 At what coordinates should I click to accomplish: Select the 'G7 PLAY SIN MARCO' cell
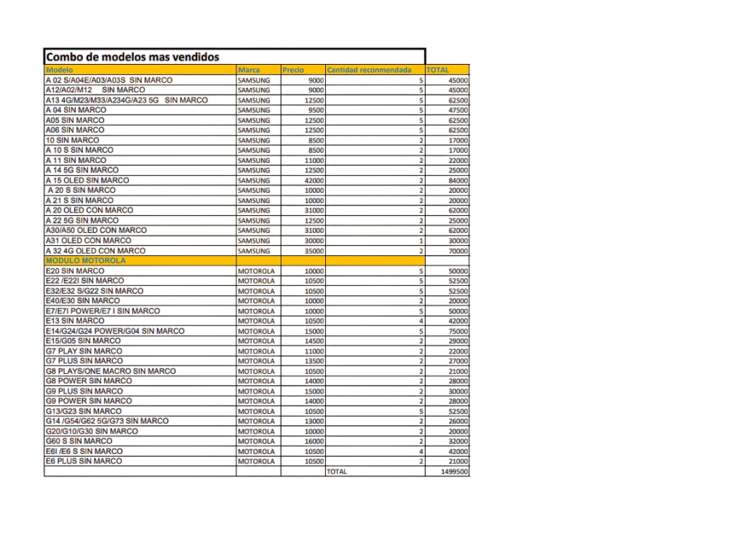tap(84, 351)
